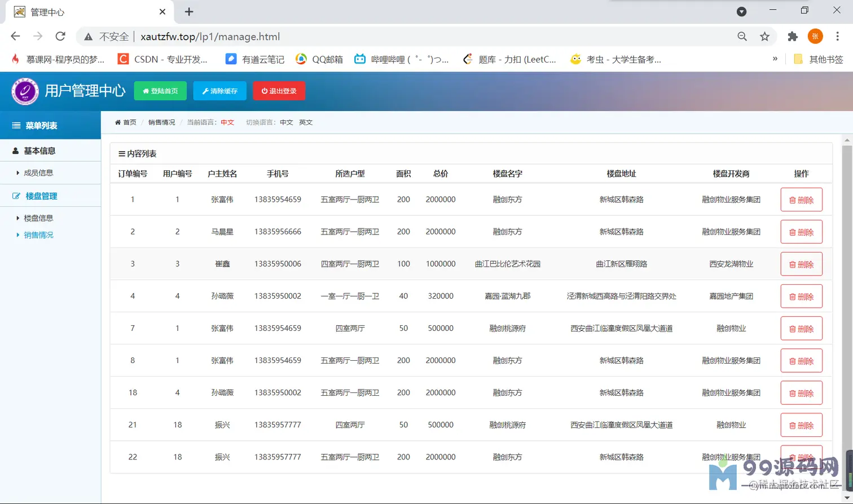Open 其他书签 folder
This screenshot has height=504, width=853.
pyautogui.click(x=818, y=59)
